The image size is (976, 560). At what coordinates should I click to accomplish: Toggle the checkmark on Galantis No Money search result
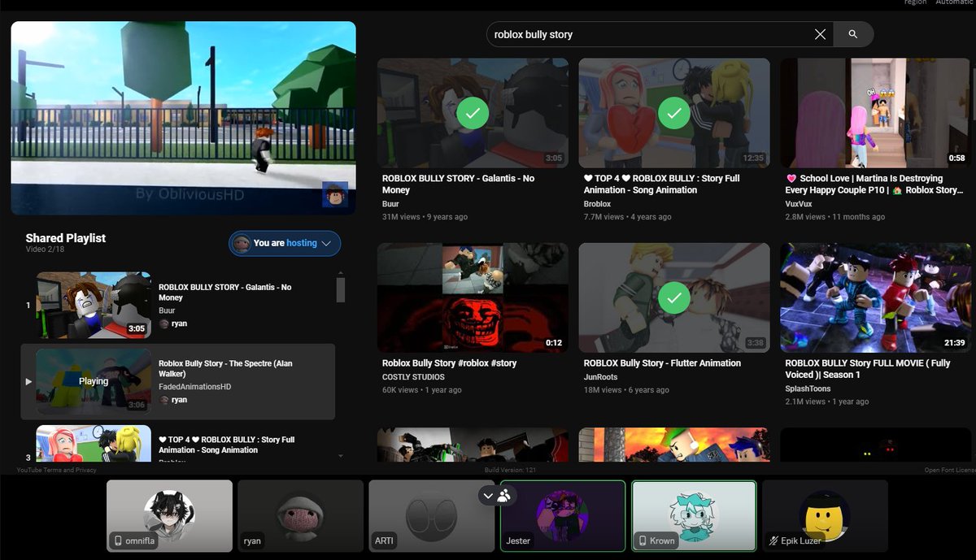tap(473, 113)
